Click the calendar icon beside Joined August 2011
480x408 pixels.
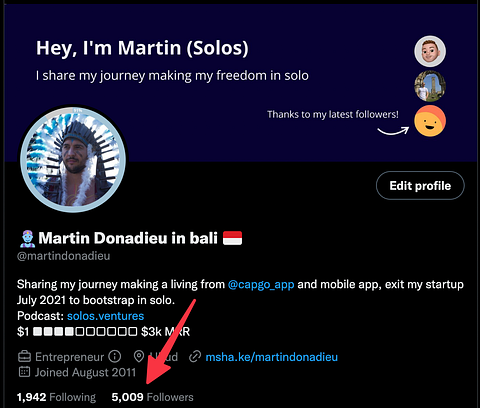coord(24,372)
